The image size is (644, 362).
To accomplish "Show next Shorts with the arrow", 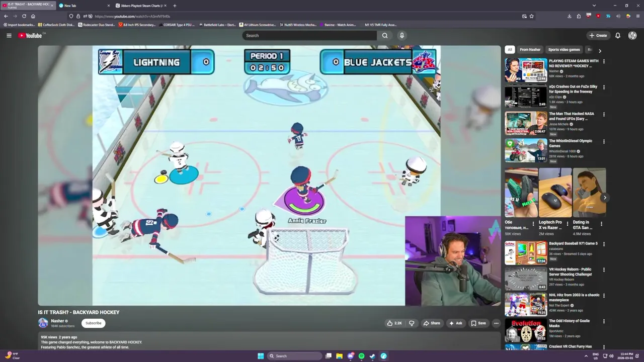I will pos(605,198).
